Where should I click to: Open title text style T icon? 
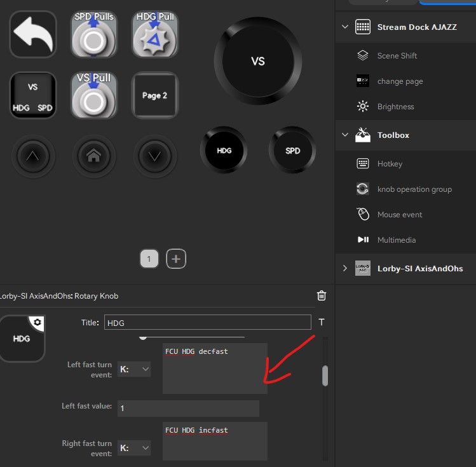pos(322,322)
